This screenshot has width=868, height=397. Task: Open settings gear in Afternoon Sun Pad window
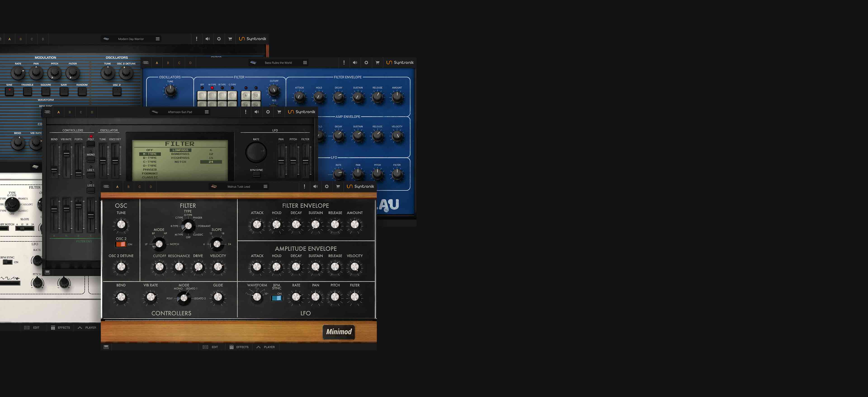tap(268, 112)
